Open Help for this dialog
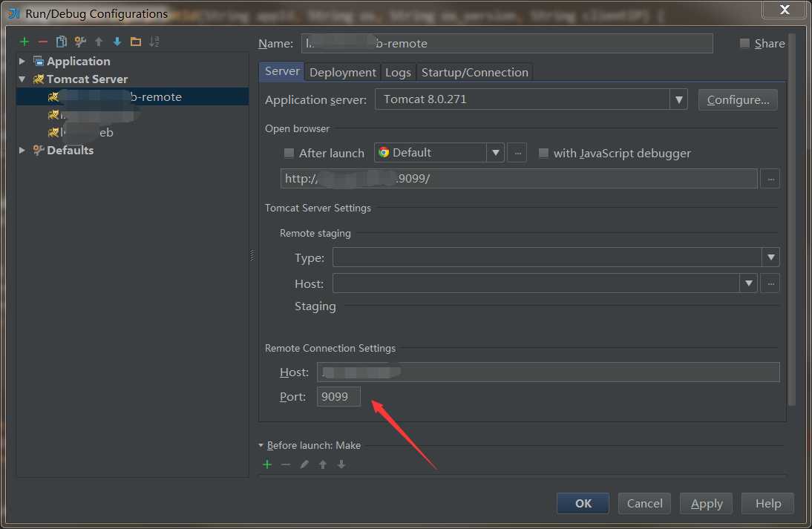Viewport: 812px width, 529px height. (768, 504)
